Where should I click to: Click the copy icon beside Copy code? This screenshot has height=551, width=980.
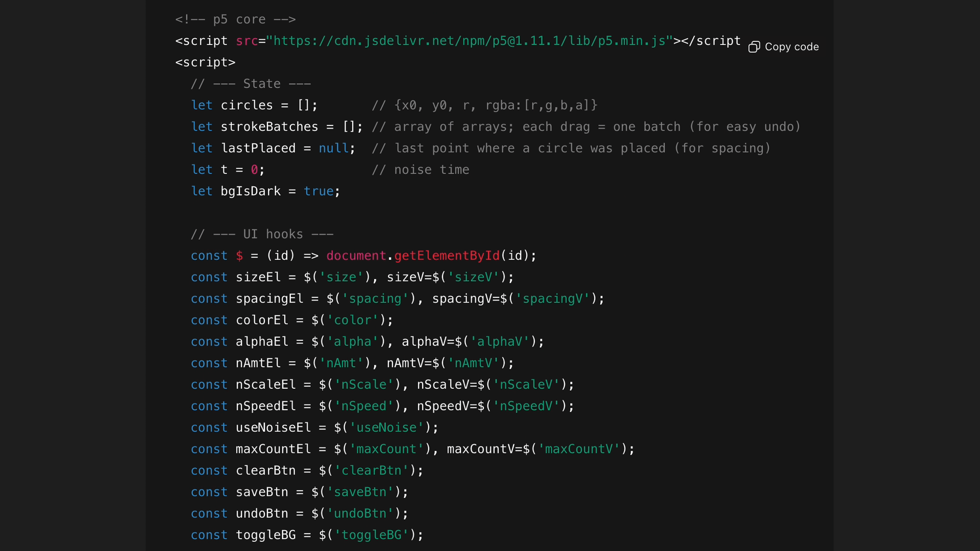coord(754,47)
